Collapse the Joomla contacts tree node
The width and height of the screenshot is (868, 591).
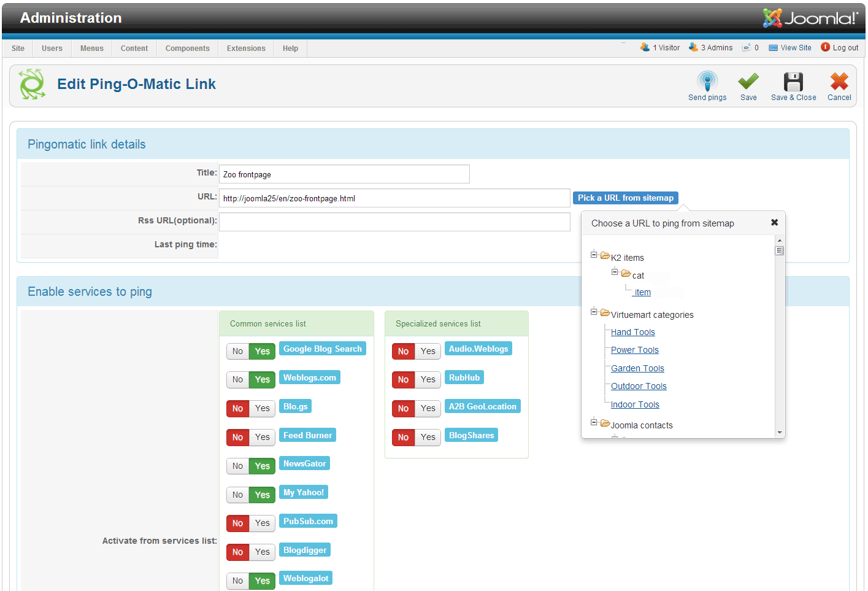point(594,422)
